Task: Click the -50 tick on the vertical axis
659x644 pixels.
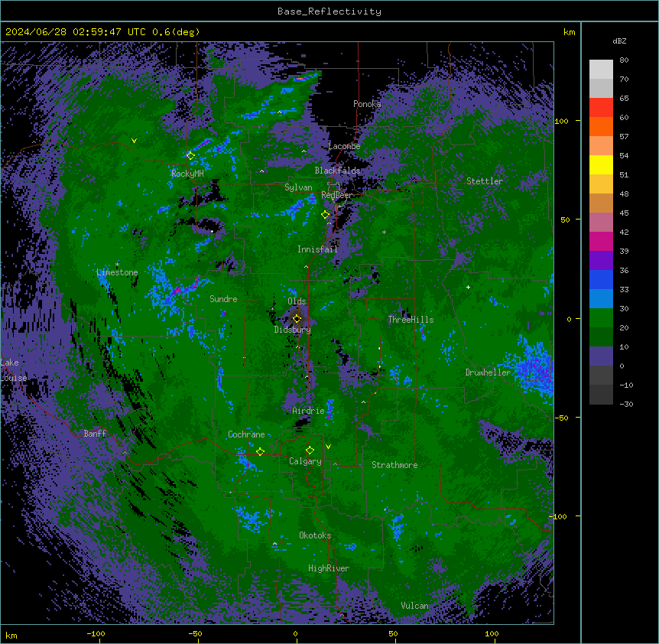Action: (561, 418)
